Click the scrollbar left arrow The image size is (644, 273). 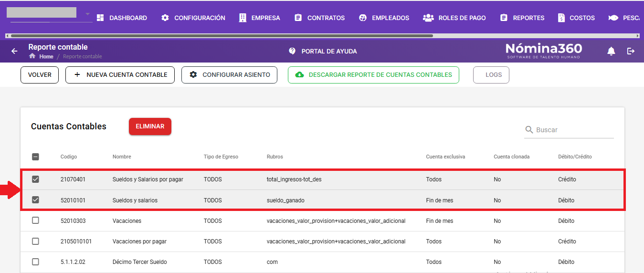pos(7,36)
